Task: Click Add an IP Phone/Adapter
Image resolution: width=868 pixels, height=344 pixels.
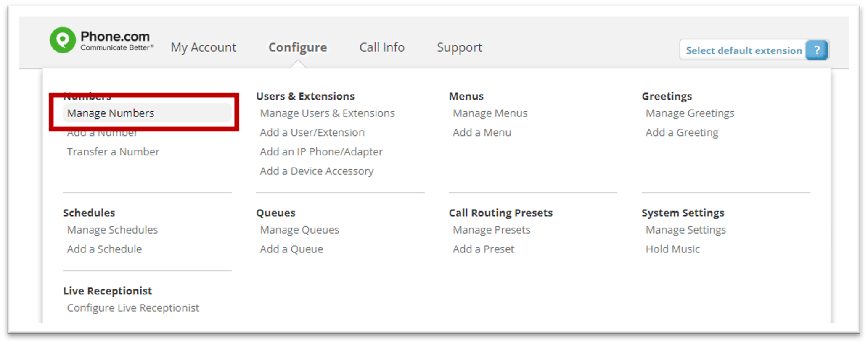Action: click(x=321, y=151)
